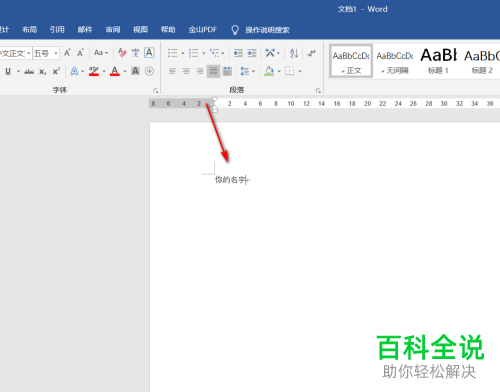This screenshot has height=392, width=500.
Task: Apply paragraph shading fill color
Action: pos(269,71)
